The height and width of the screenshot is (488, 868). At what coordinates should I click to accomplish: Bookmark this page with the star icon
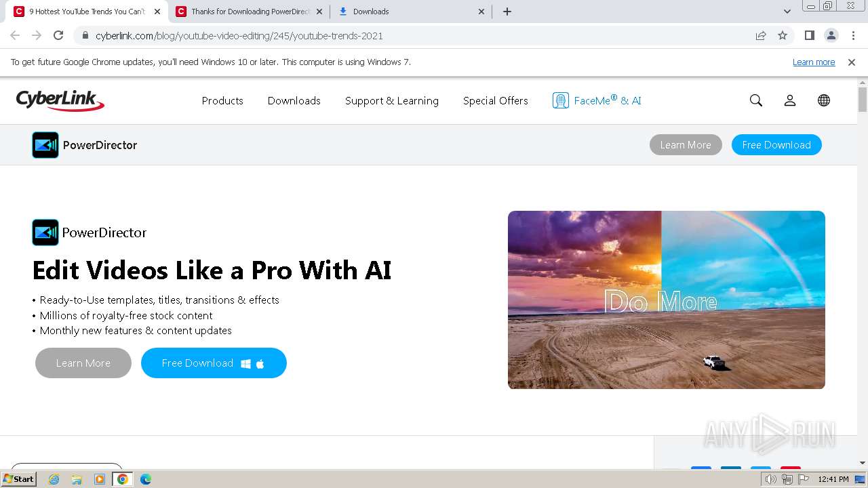coord(783,35)
